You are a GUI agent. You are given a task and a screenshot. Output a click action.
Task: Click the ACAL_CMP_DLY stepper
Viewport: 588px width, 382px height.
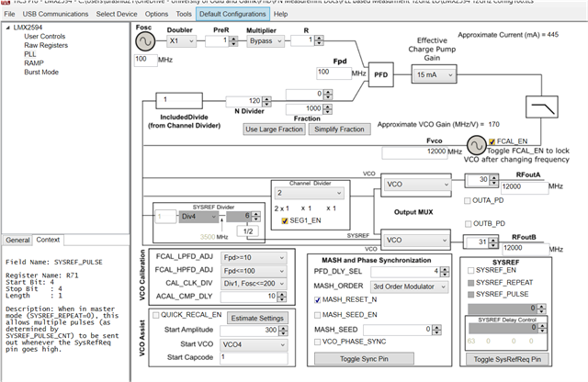[281, 297]
